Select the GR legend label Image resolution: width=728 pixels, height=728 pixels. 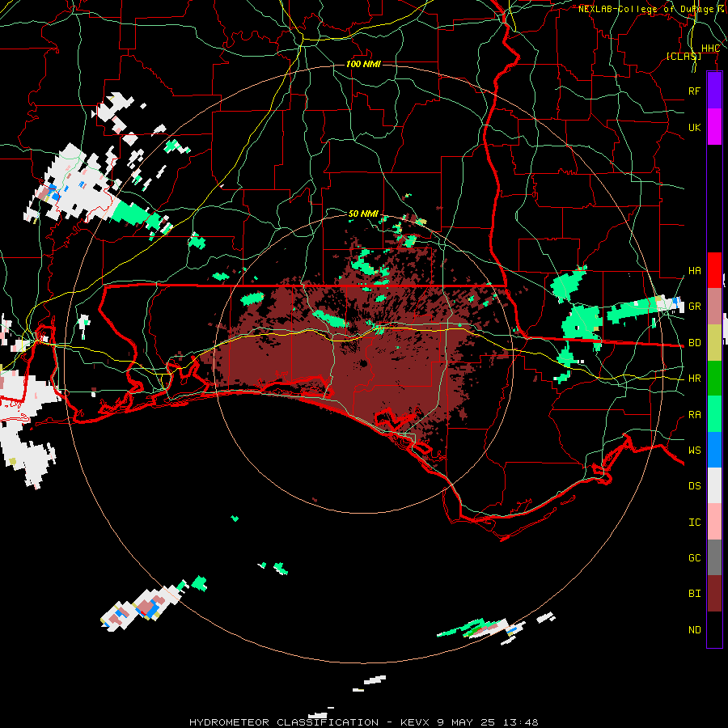click(x=694, y=307)
